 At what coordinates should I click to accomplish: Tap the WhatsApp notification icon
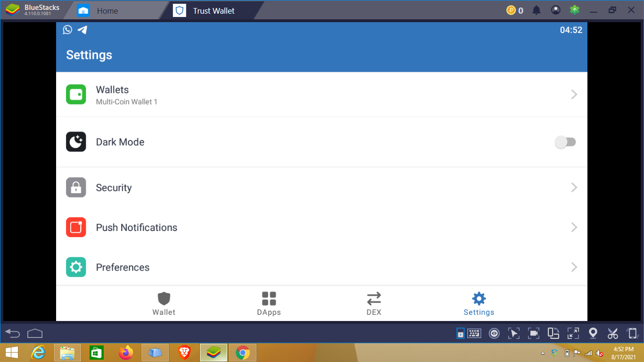click(x=67, y=30)
